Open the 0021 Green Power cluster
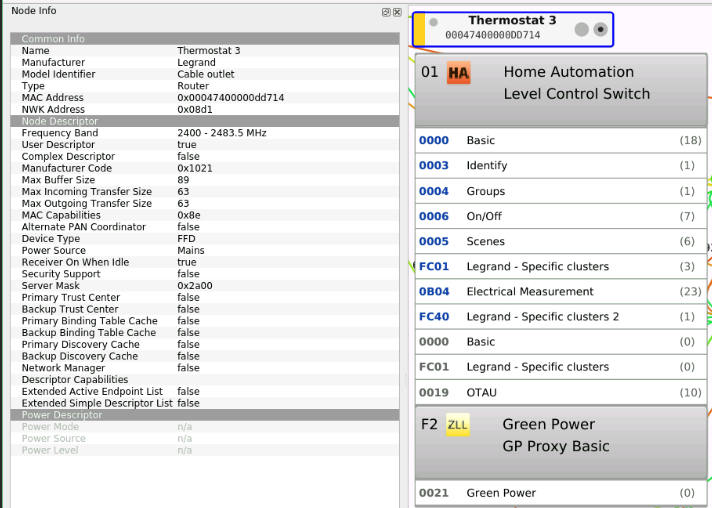712x508 pixels. 561,493
